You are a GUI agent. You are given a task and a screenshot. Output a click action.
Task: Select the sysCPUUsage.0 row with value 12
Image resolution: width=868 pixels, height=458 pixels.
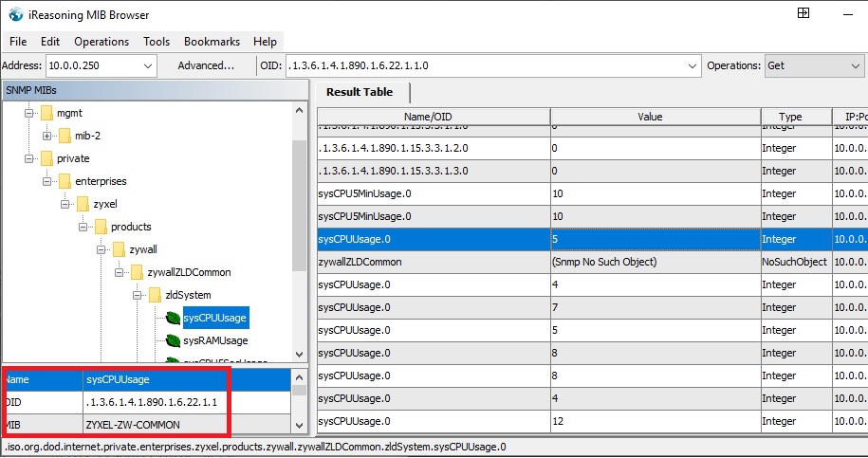click(592, 421)
